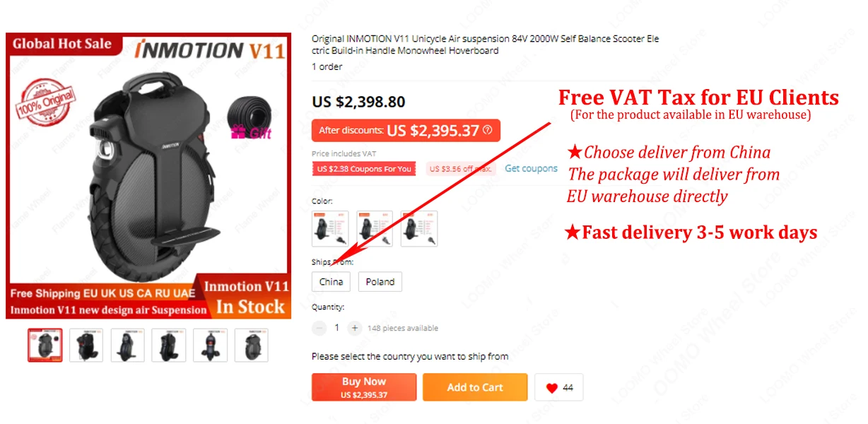The image size is (868, 424).
Task: Select the sixth product gallery thumbnail
Action: click(252, 345)
